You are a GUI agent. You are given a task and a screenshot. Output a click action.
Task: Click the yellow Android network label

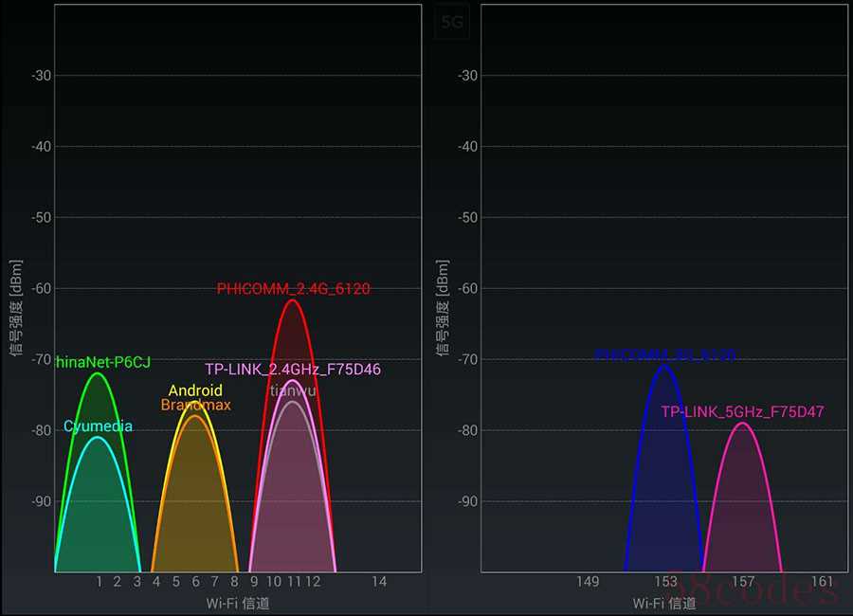click(x=195, y=390)
